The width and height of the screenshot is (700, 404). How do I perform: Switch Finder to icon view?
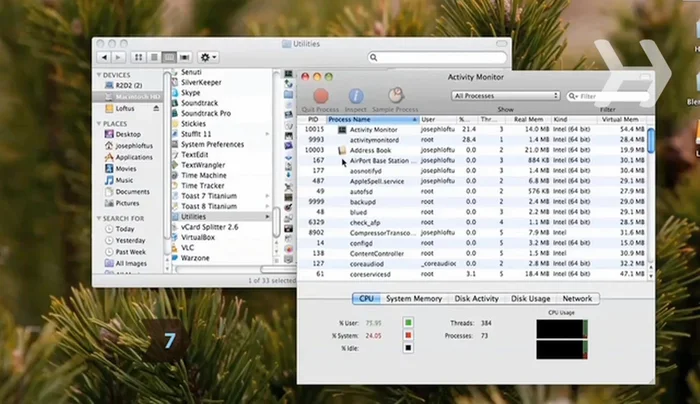point(138,58)
